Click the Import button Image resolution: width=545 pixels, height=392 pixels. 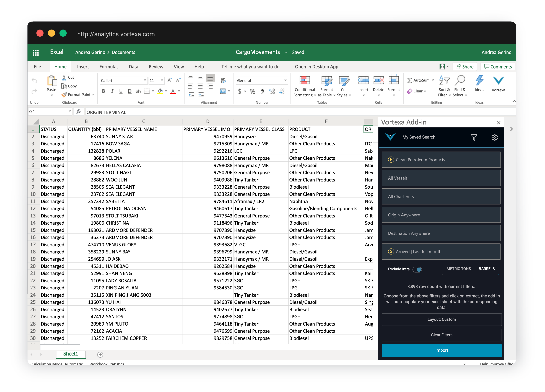tap(441, 351)
